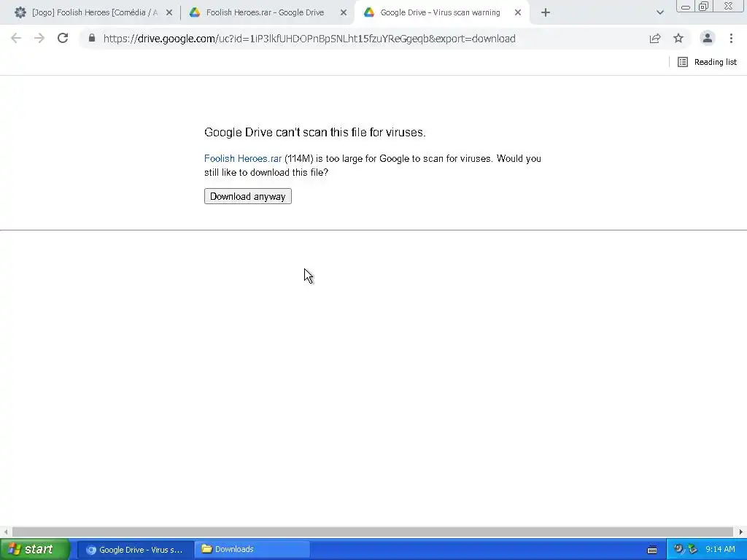Go back to previous page

click(x=16, y=38)
